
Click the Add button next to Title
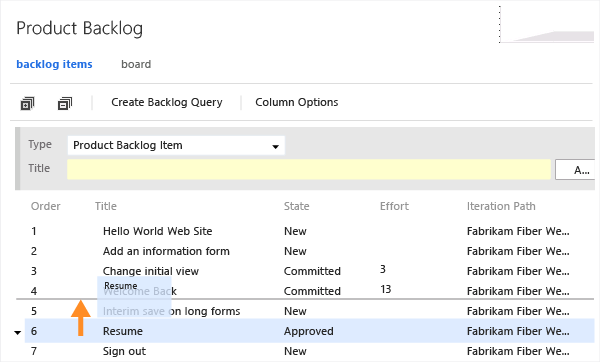pos(577,170)
